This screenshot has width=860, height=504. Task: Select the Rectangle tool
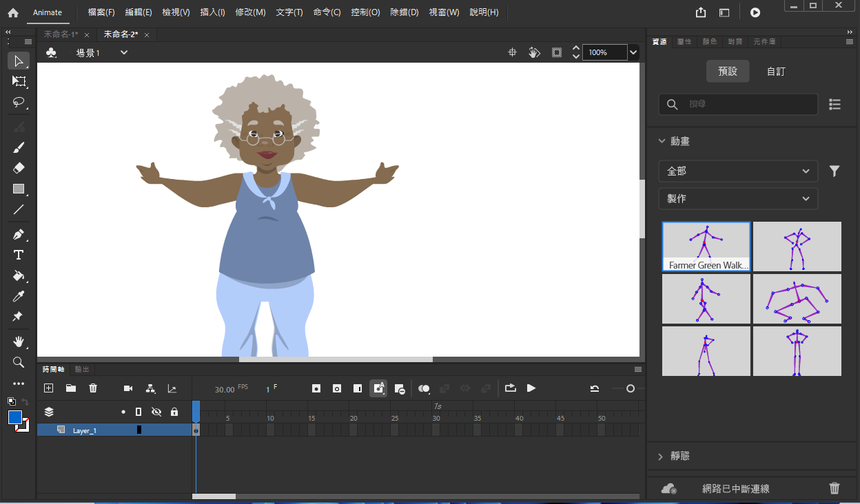tap(19, 189)
